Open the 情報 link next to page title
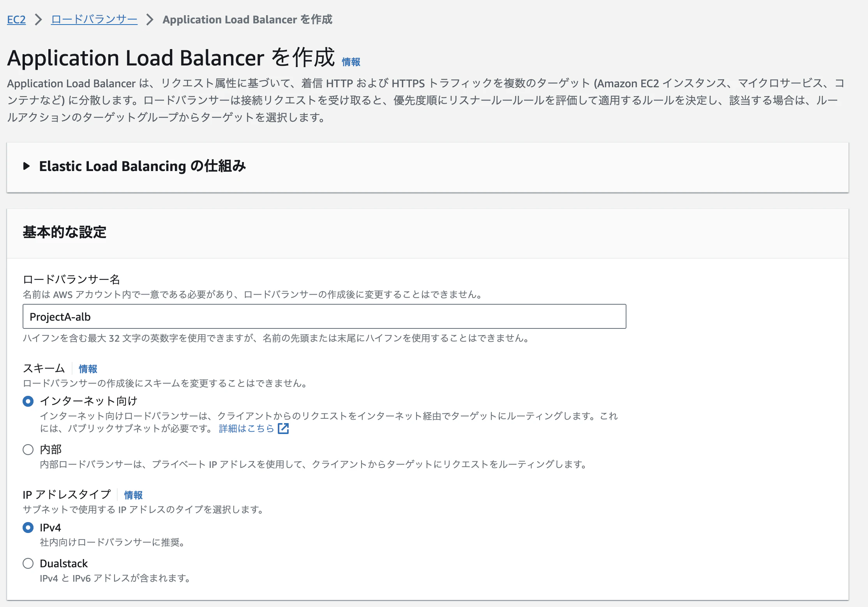Screen dimensions: 868x607 point(351,62)
